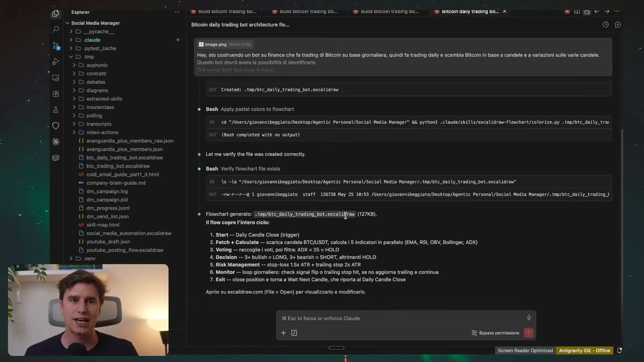Open the Search view in activity bar
Image resolution: width=644 pixels, height=362 pixels.
tap(56, 29)
